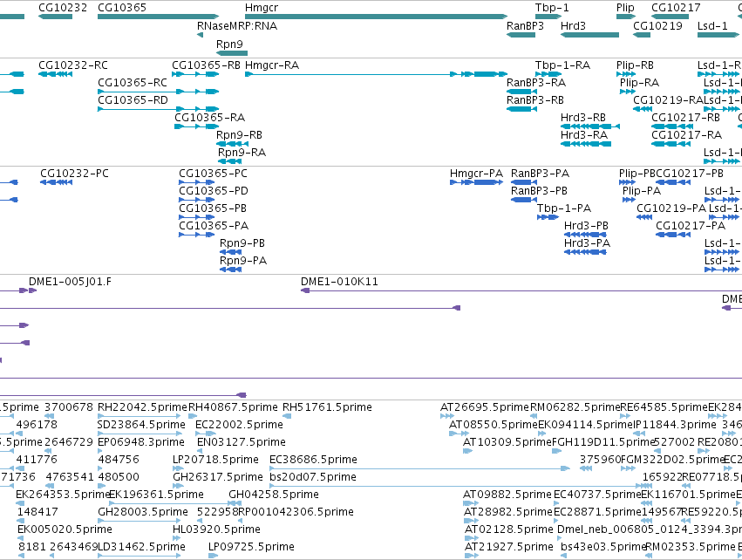Click protein Tbp-1-PA

point(564,208)
